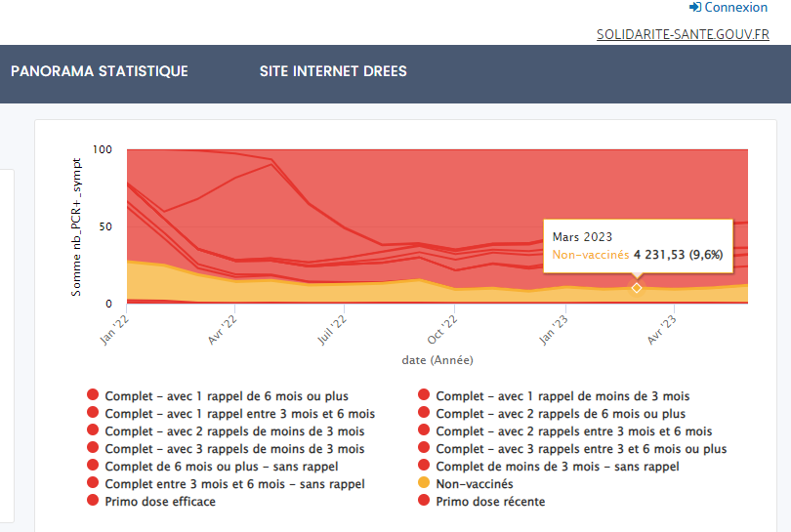Toggle Complet entre 3 mois et 6 mois sans rappel
The image size is (791, 532).
click(x=94, y=483)
